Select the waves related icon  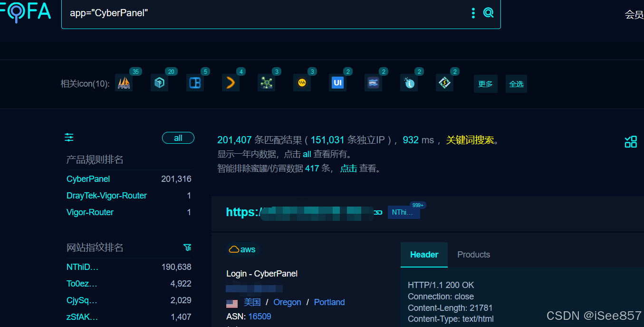[x=373, y=83]
